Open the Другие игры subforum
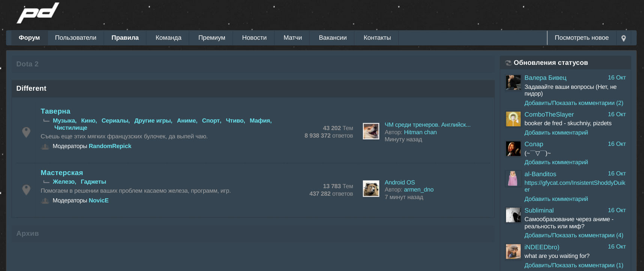Viewport: 644px width, 271px height. [153, 121]
